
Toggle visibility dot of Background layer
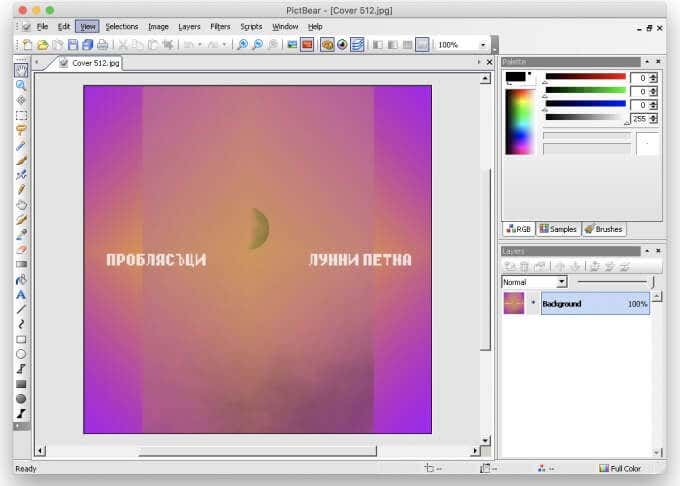pyautogui.click(x=533, y=303)
